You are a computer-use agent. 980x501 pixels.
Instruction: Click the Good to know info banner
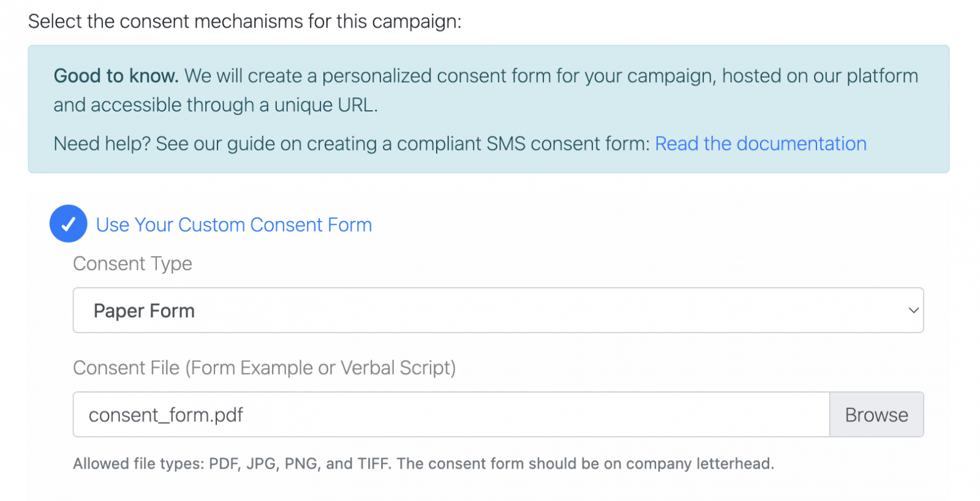coord(489,109)
